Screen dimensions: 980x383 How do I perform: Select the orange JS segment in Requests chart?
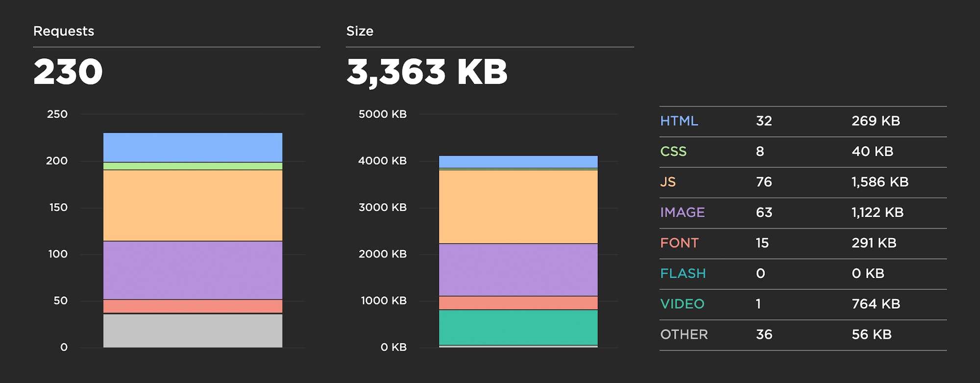click(x=193, y=205)
